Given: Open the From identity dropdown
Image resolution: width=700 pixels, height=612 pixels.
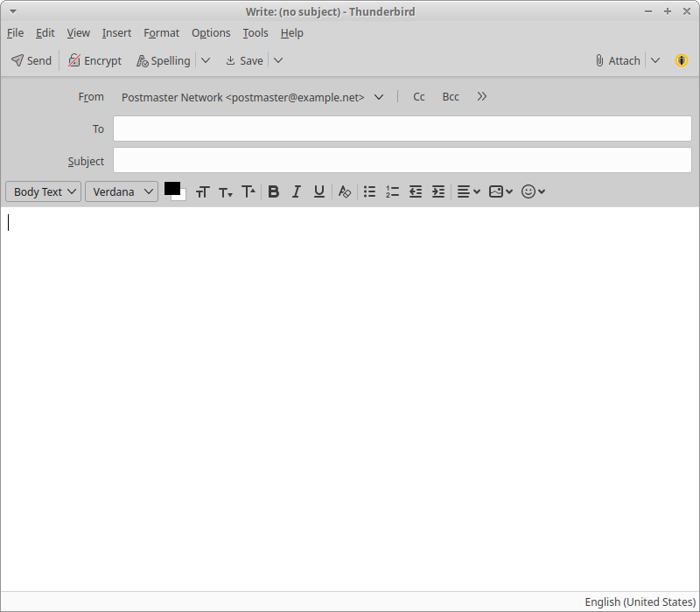Looking at the screenshot, I should (x=252, y=97).
